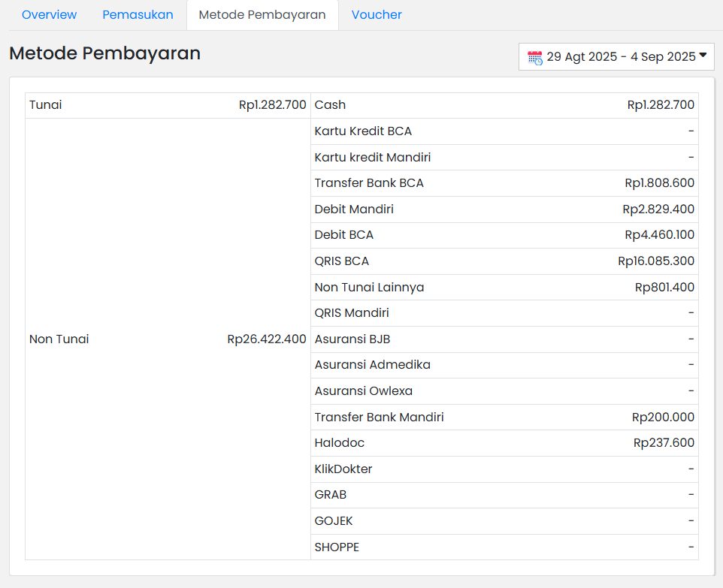Click the Non Tunai category cell
Screen dimensions: 723x588
59,339
